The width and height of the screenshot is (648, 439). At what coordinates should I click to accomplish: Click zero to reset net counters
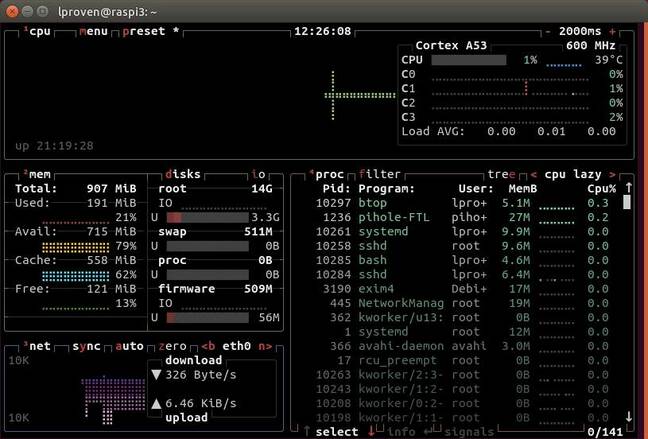[x=172, y=346]
